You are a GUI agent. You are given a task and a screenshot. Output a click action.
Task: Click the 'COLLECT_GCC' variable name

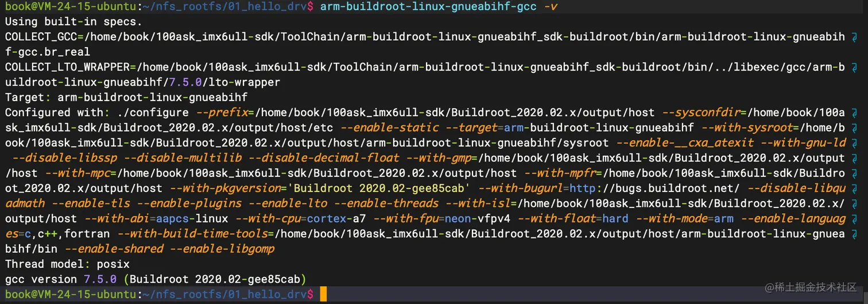coord(41,37)
